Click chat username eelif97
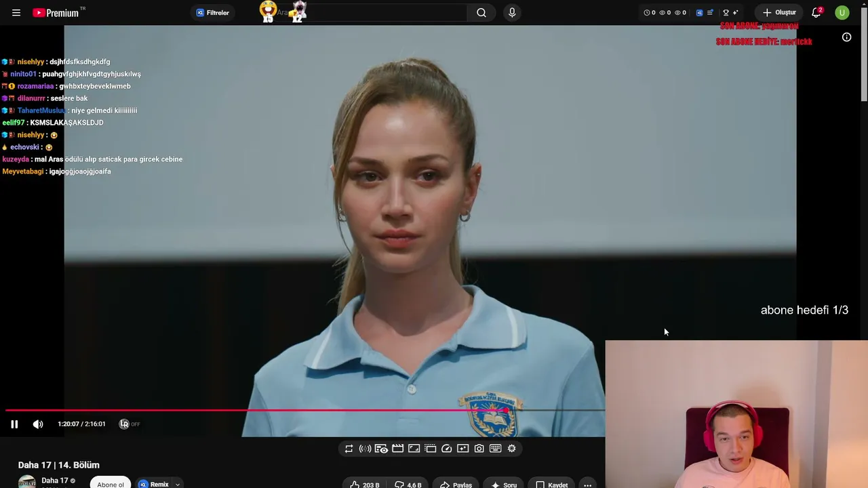Image resolution: width=868 pixels, height=488 pixels. click(x=14, y=123)
